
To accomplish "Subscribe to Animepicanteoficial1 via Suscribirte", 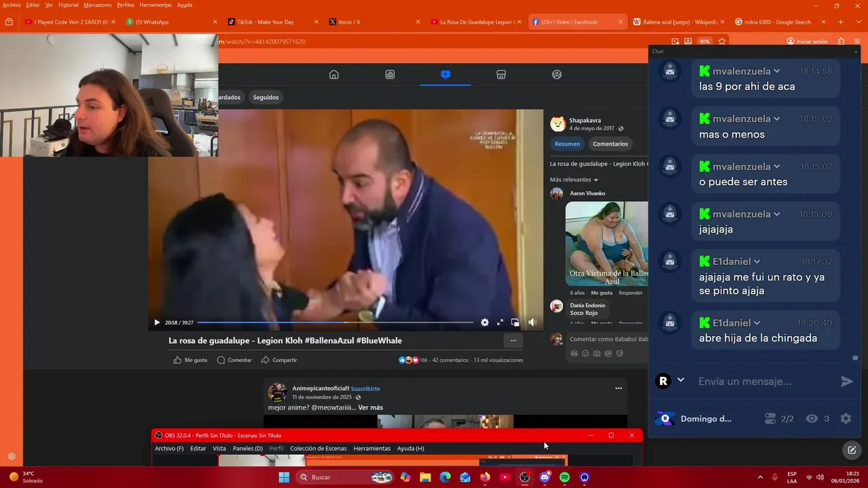I will (x=366, y=388).
